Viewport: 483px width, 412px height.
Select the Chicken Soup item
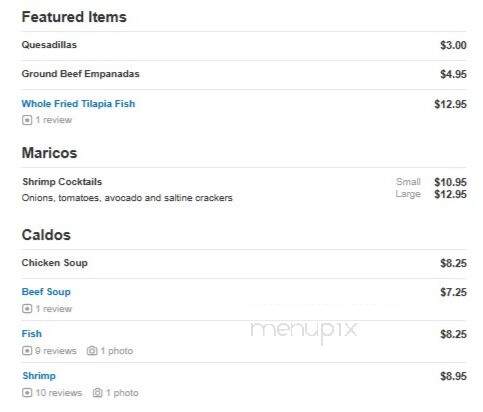click(x=55, y=263)
